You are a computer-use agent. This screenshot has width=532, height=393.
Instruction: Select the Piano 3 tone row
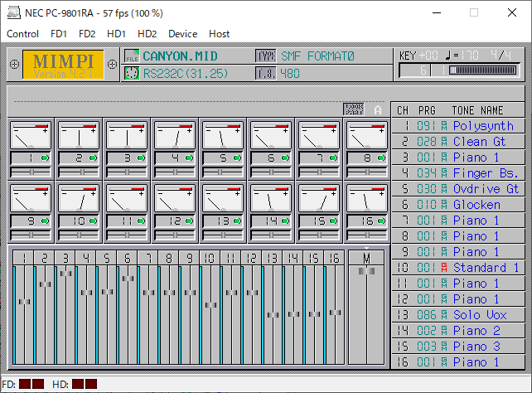tap(458, 347)
